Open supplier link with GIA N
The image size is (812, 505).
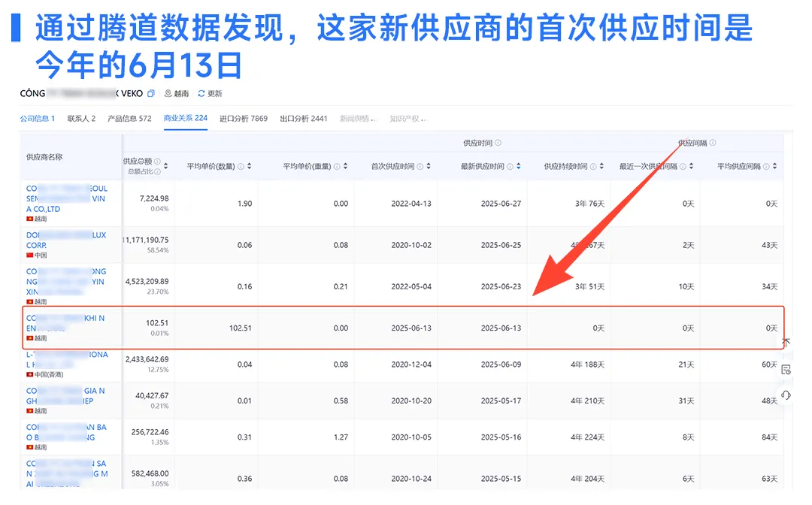[x=65, y=396]
